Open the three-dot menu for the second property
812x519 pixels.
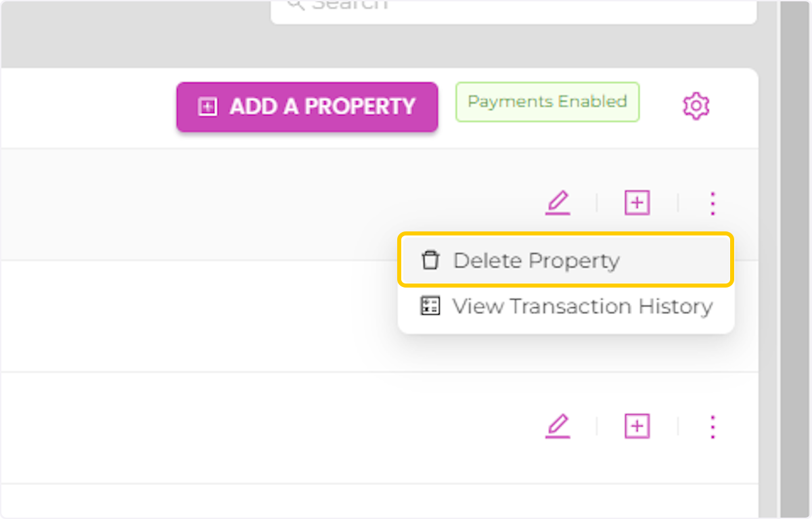click(x=713, y=426)
